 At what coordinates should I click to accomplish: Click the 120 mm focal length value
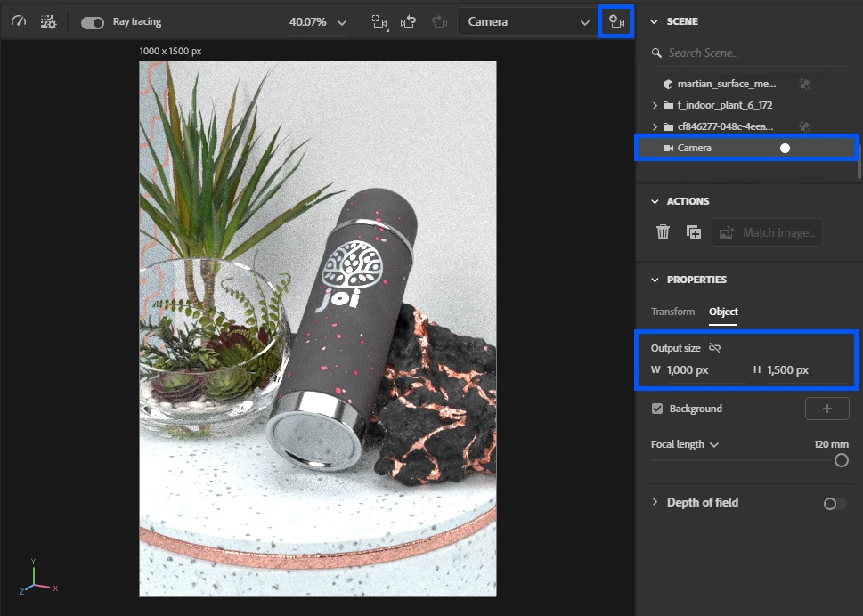831,444
